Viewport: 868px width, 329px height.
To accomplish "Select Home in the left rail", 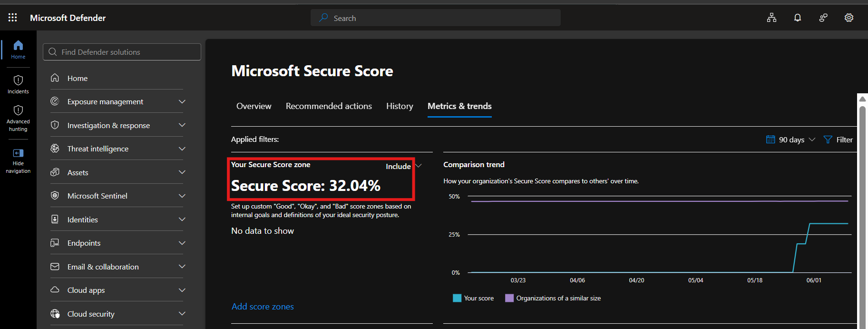I will (x=18, y=49).
